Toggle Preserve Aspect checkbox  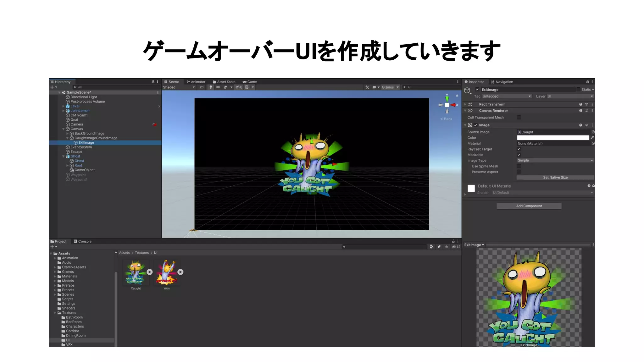519,172
